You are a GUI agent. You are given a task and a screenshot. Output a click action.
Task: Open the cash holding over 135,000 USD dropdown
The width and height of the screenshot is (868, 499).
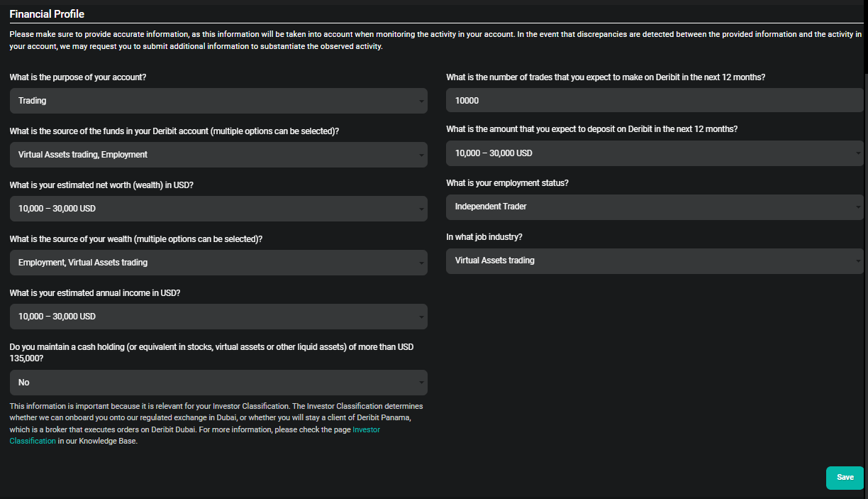tap(218, 382)
